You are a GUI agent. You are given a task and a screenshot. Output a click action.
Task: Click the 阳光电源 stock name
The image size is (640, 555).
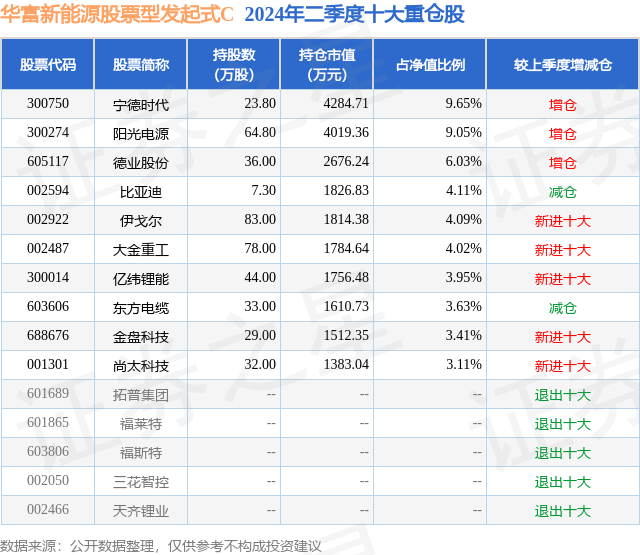141,134
